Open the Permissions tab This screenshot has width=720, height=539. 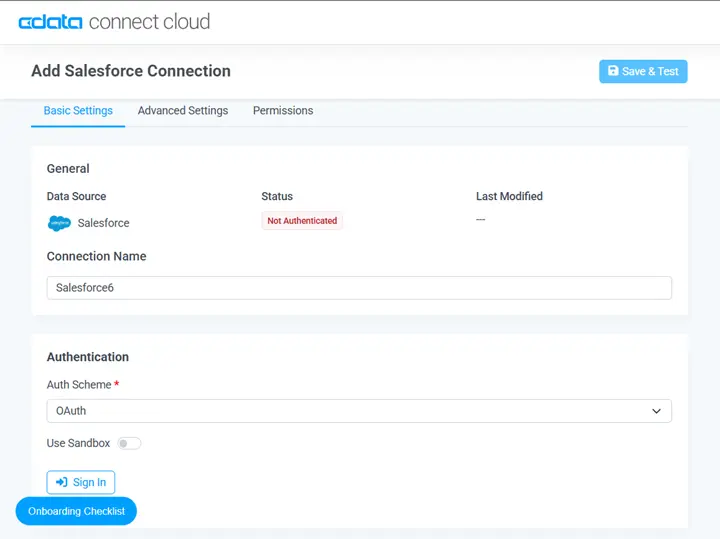pyautogui.click(x=283, y=111)
